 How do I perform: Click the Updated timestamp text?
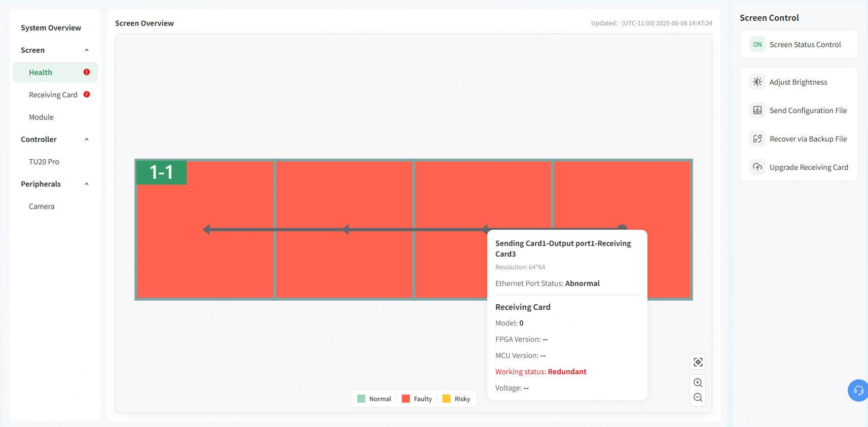(652, 23)
